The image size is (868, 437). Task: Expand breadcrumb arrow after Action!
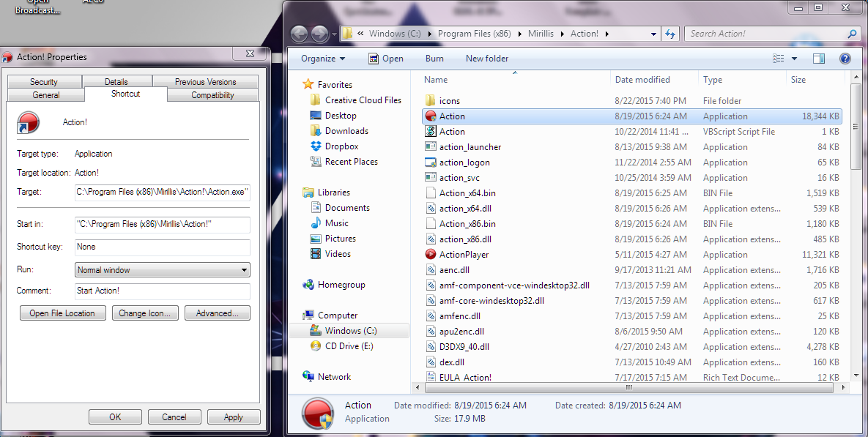point(607,34)
